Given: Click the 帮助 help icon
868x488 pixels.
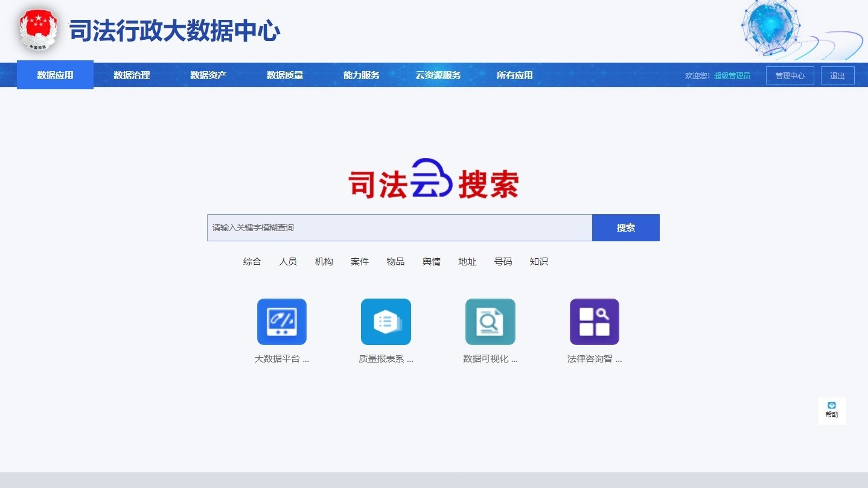Looking at the screenshot, I should (832, 410).
